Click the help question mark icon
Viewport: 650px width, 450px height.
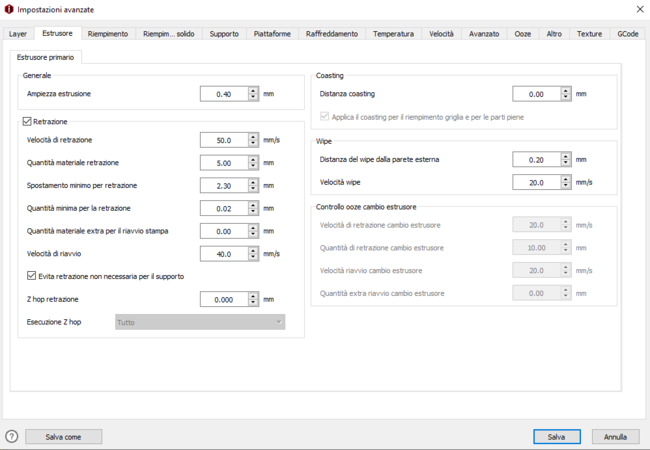point(12,437)
